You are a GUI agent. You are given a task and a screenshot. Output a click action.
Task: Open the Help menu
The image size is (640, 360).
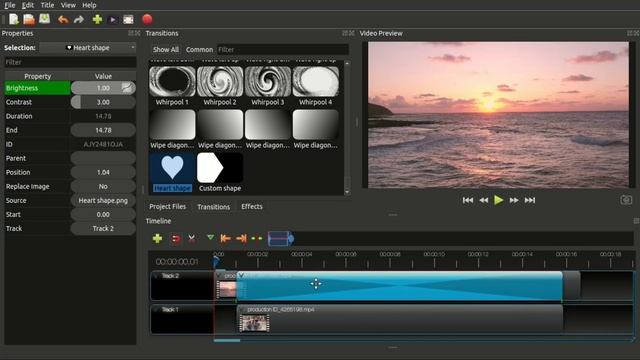pos(89,5)
